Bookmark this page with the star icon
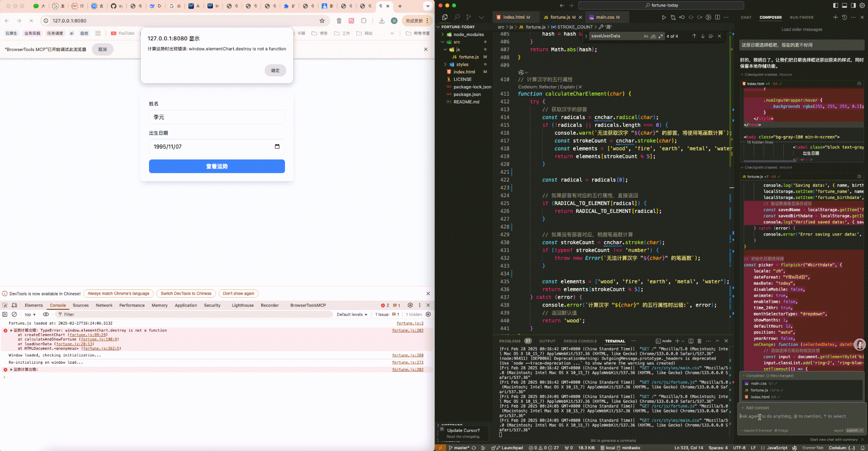Screen dimensions: 868x451 tap(322, 20)
